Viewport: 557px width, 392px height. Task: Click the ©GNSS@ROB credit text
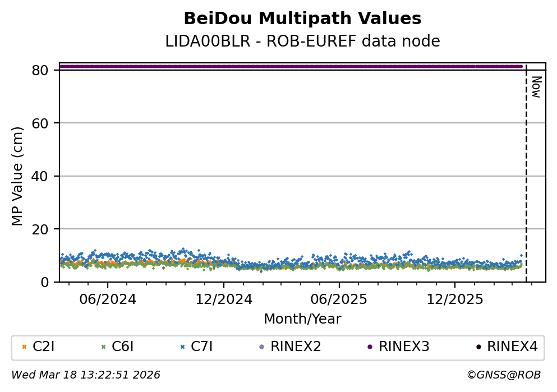503,375
